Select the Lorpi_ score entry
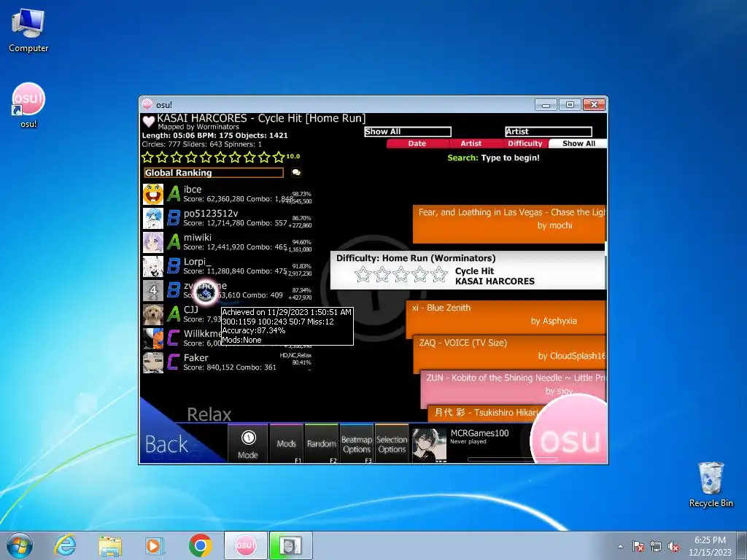The image size is (747, 560). tap(228, 266)
